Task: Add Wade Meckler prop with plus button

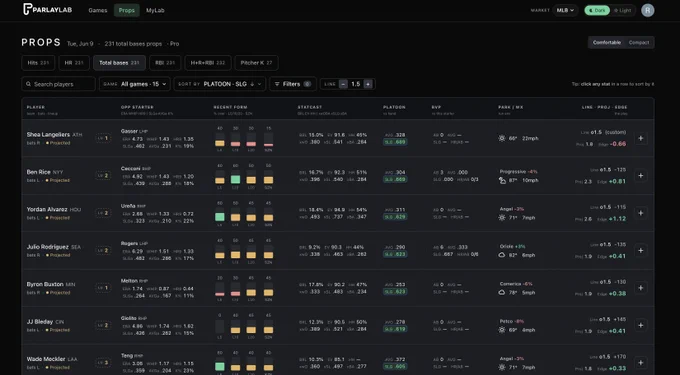Action: click(641, 362)
